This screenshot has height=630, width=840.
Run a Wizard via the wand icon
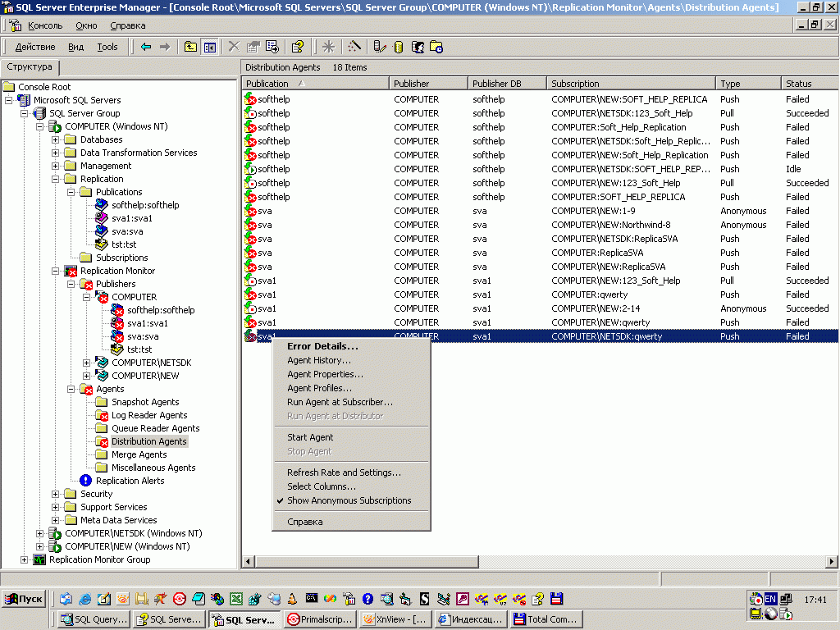[354, 47]
